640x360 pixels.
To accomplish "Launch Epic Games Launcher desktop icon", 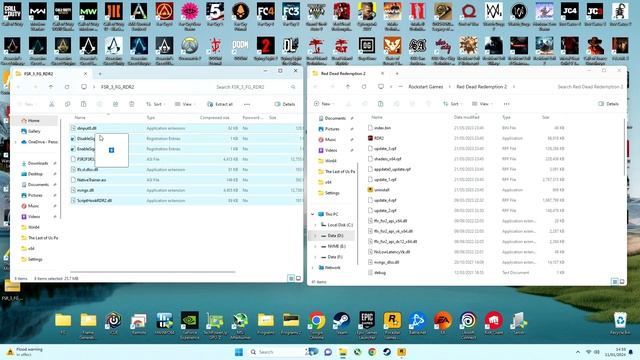I will click(367, 325).
